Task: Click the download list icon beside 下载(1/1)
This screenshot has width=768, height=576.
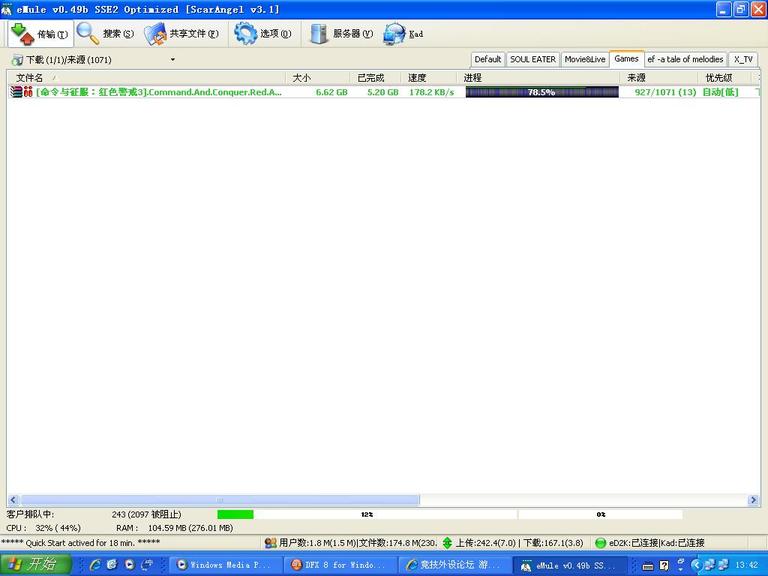Action: pos(17,60)
